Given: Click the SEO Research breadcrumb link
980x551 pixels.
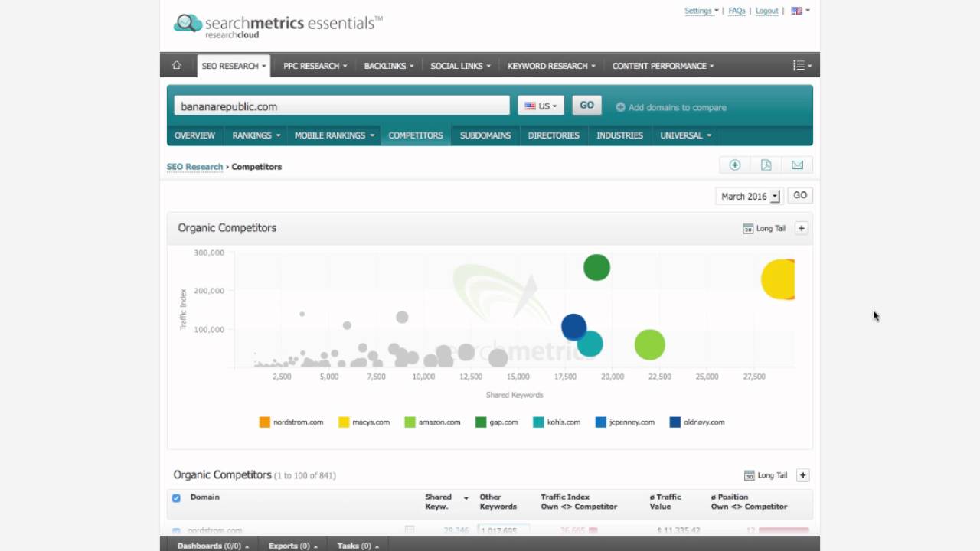Looking at the screenshot, I should pyautogui.click(x=195, y=167).
